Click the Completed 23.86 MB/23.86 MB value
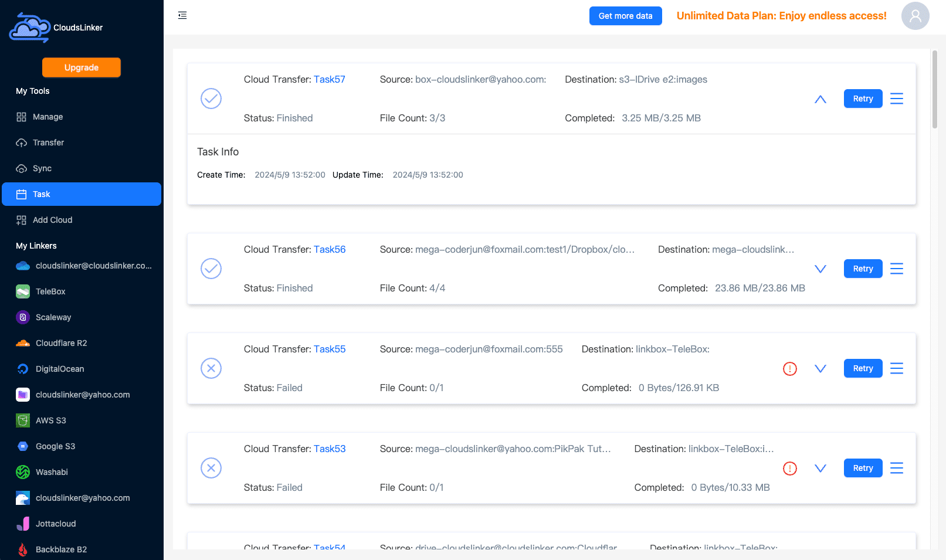The width and height of the screenshot is (946, 560). click(x=760, y=288)
